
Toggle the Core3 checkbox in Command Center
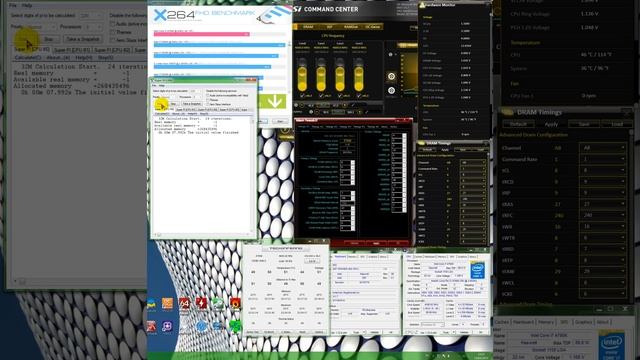point(340,96)
